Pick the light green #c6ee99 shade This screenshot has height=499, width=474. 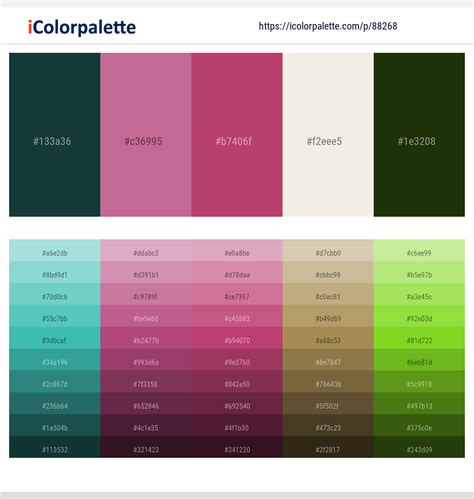point(419,251)
